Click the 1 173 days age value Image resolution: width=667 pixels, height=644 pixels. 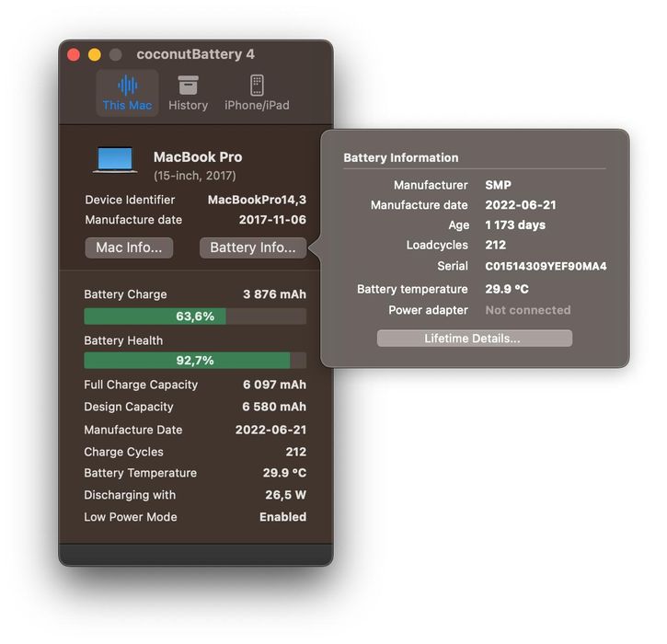tap(515, 225)
